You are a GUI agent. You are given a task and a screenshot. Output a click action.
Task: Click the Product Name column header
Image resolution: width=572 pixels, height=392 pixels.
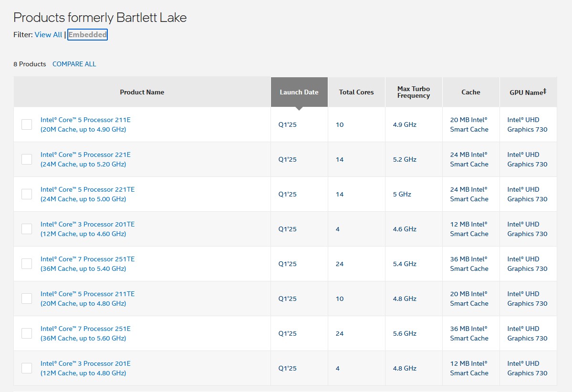[142, 92]
